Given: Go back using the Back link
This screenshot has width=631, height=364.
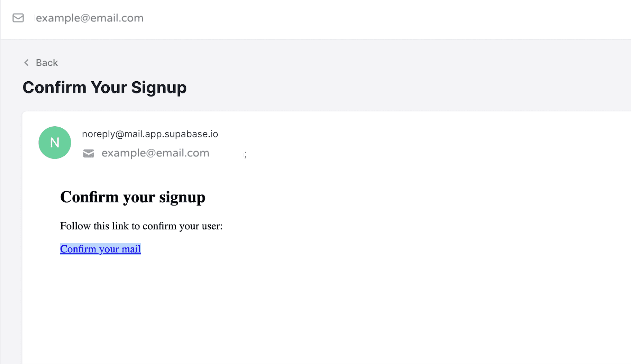Looking at the screenshot, I should (47, 63).
